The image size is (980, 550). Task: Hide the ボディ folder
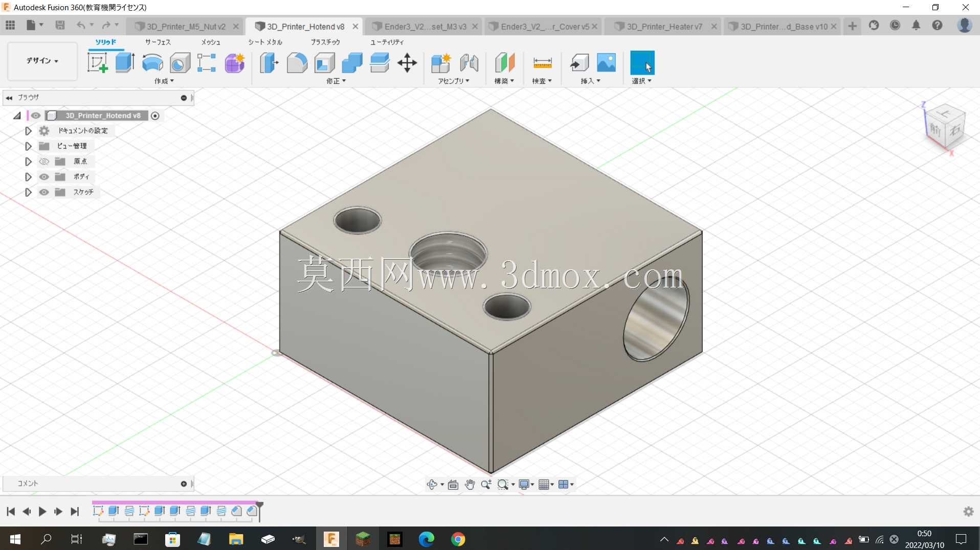44,177
